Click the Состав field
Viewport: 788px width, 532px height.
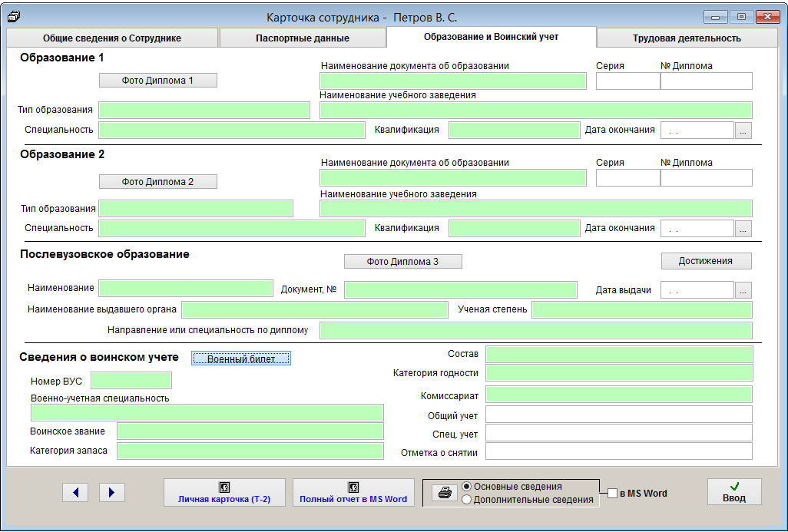(x=619, y=354)
